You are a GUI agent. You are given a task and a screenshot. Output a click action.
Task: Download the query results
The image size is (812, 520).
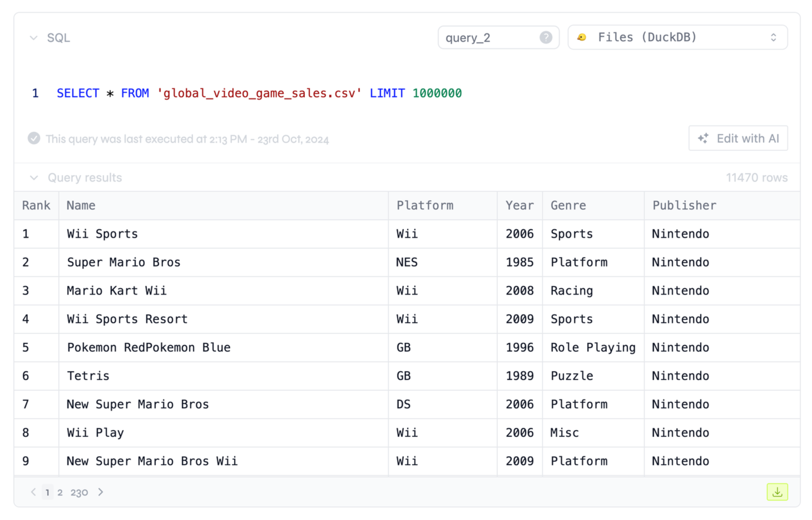click(x=778, y=492)
